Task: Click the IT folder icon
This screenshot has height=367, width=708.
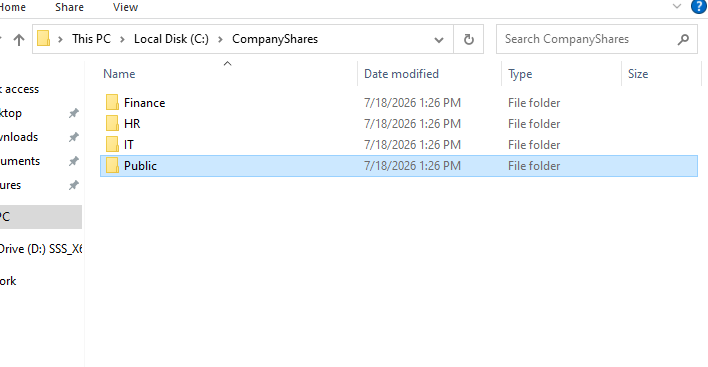Action: coord(112,144)
